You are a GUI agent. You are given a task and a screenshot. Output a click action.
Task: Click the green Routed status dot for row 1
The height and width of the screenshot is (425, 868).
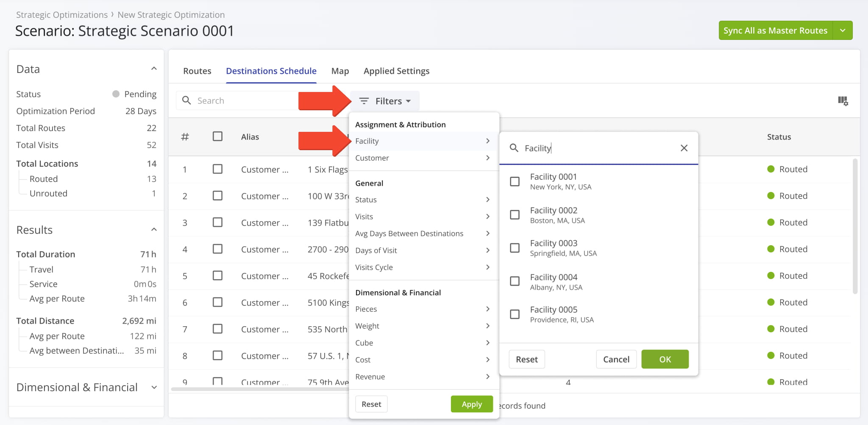[770, 169]
